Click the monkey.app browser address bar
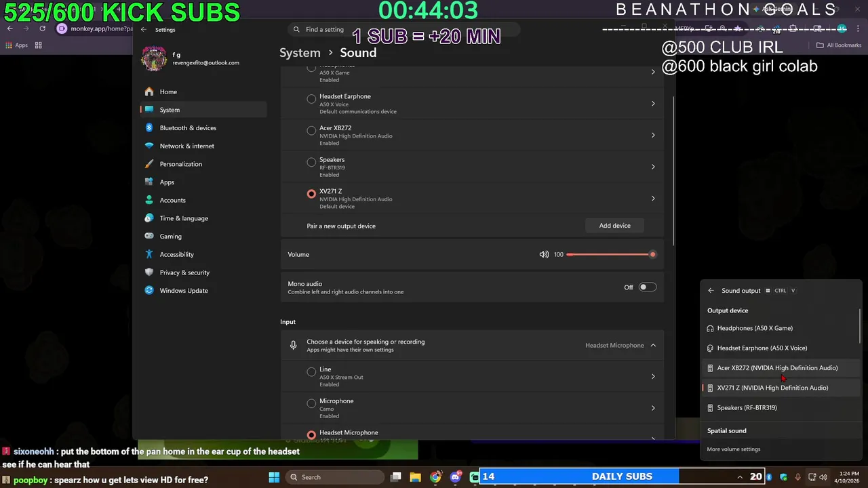868x488 pixels. coord(95,28)
